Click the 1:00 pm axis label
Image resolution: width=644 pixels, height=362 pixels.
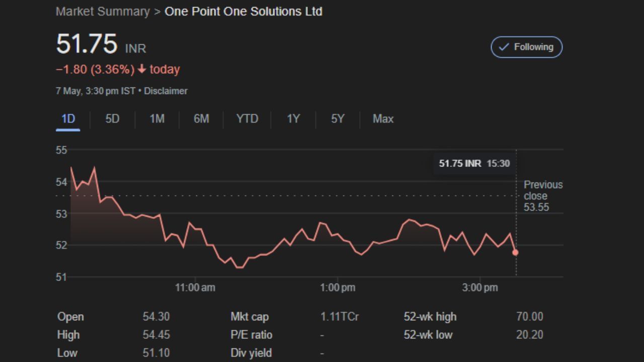(x=337, y=288)
